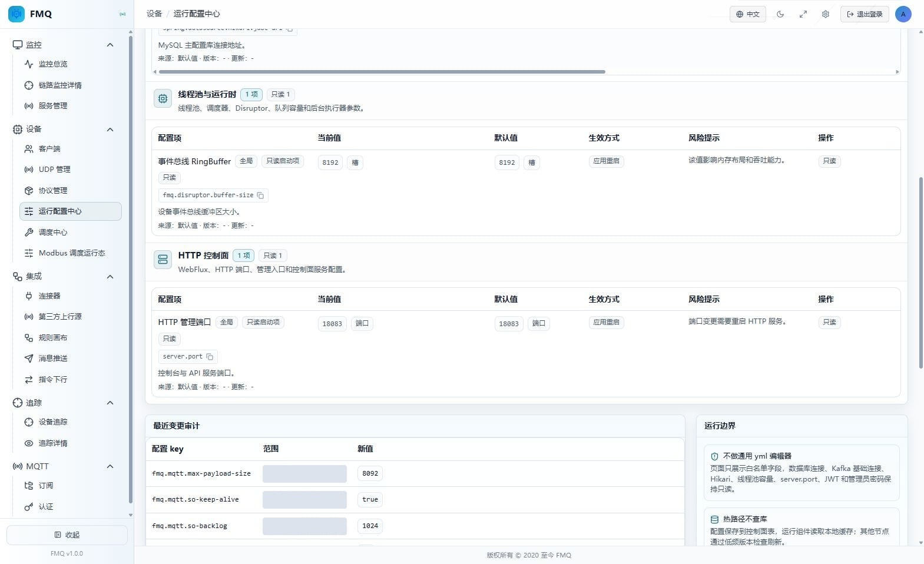The image size is (924, 564).
Task: Click the HTTP control plane server icon
Action: pyautogui.click(x=163, y=260)
